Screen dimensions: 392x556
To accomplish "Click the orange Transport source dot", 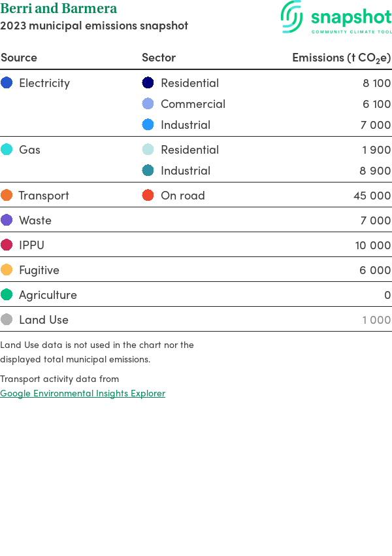I will coord(7,196).
